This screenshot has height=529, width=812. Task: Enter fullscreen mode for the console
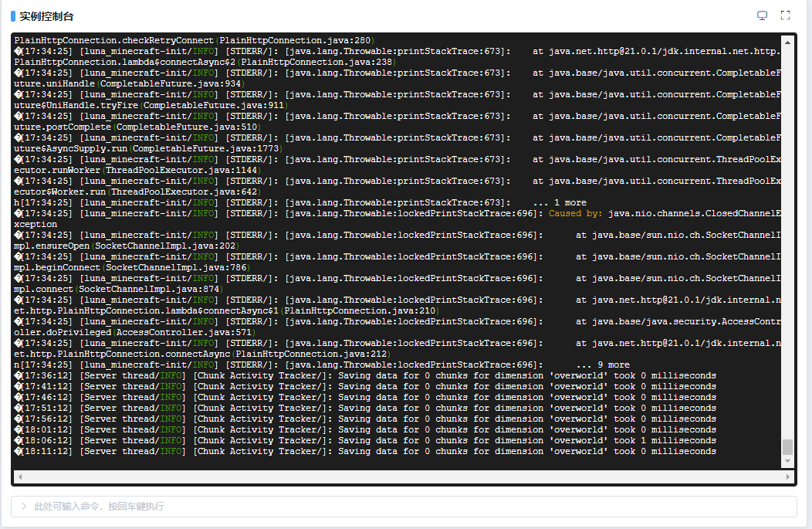coord(786,15)
